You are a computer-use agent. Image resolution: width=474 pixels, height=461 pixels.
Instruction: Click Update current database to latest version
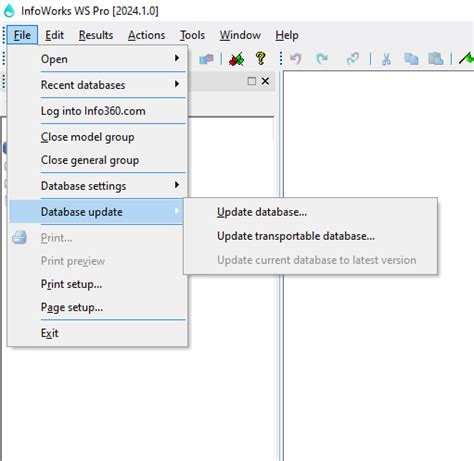[310, 260]
